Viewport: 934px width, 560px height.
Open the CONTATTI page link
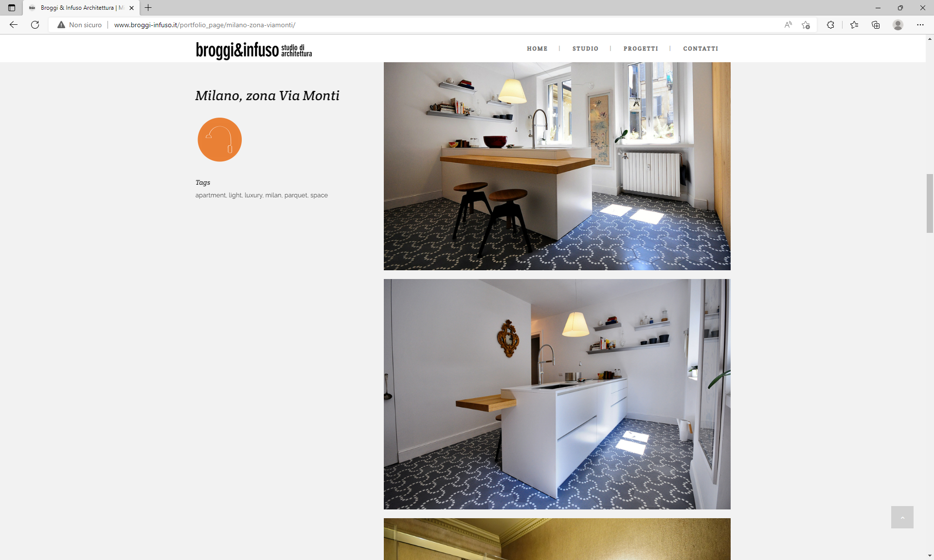pyautogui.click(x=700, y=49)
